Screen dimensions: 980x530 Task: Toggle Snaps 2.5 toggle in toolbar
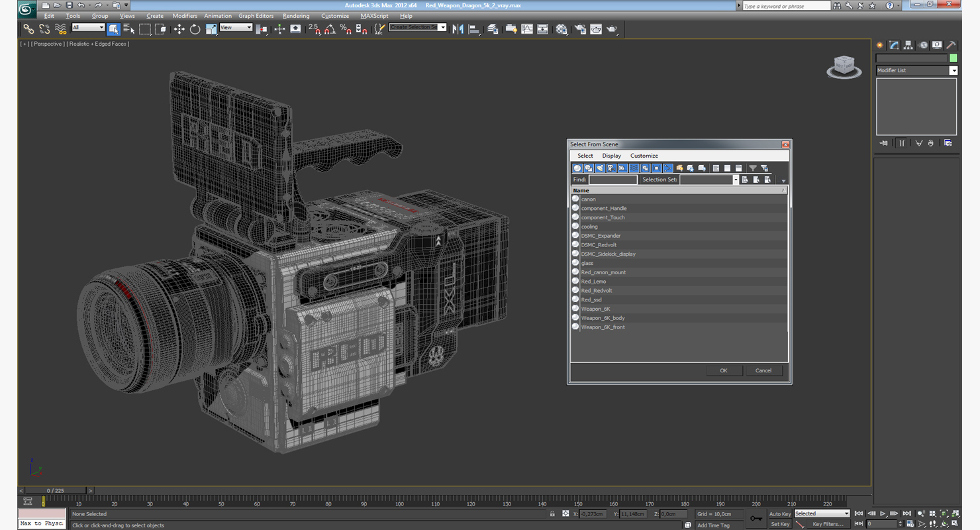[x=314, y=29]
